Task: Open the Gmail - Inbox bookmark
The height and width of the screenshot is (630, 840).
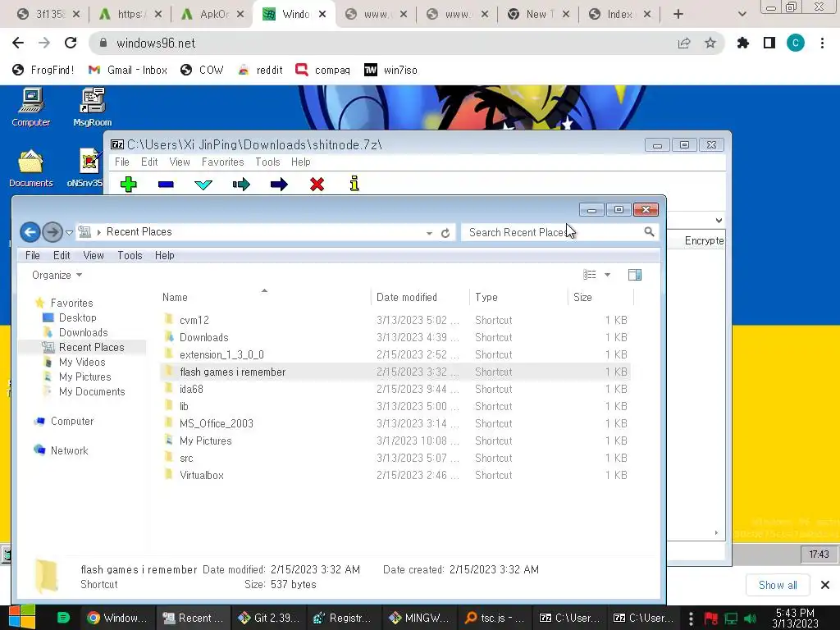Action: (128, 71)
